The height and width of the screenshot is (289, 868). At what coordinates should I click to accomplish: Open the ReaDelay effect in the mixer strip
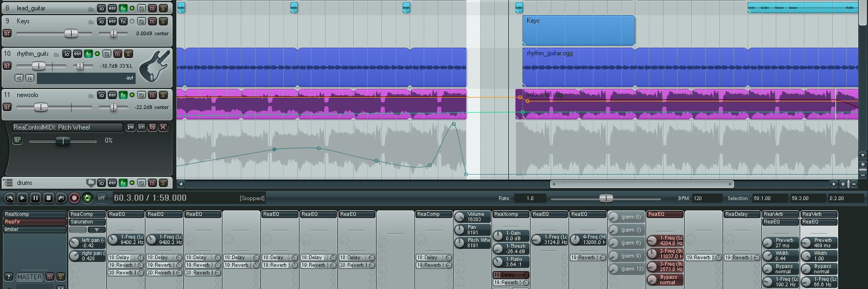742,214
